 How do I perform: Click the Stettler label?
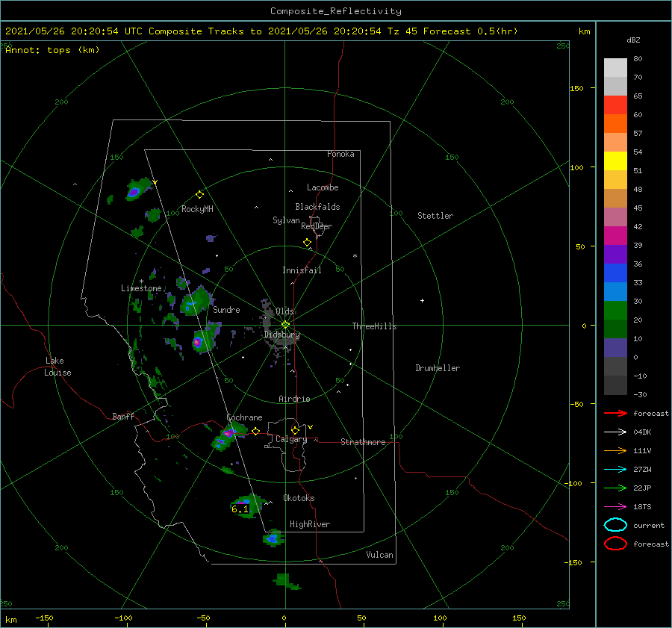coord(435,216)
